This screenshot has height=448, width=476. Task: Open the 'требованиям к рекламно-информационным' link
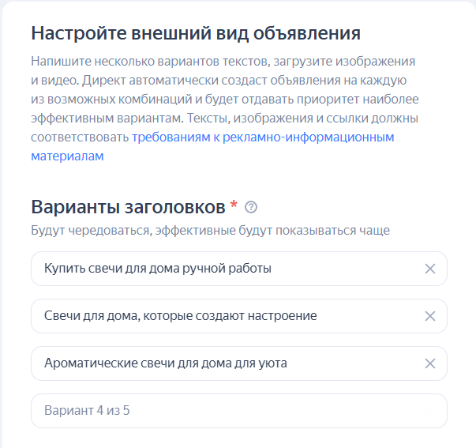point(263,137)
